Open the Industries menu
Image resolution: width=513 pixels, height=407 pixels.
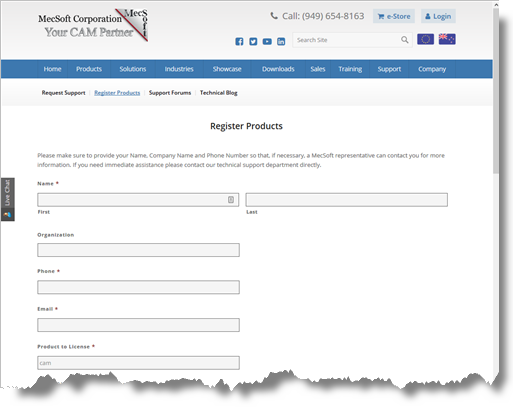click(x=179, y=69)
